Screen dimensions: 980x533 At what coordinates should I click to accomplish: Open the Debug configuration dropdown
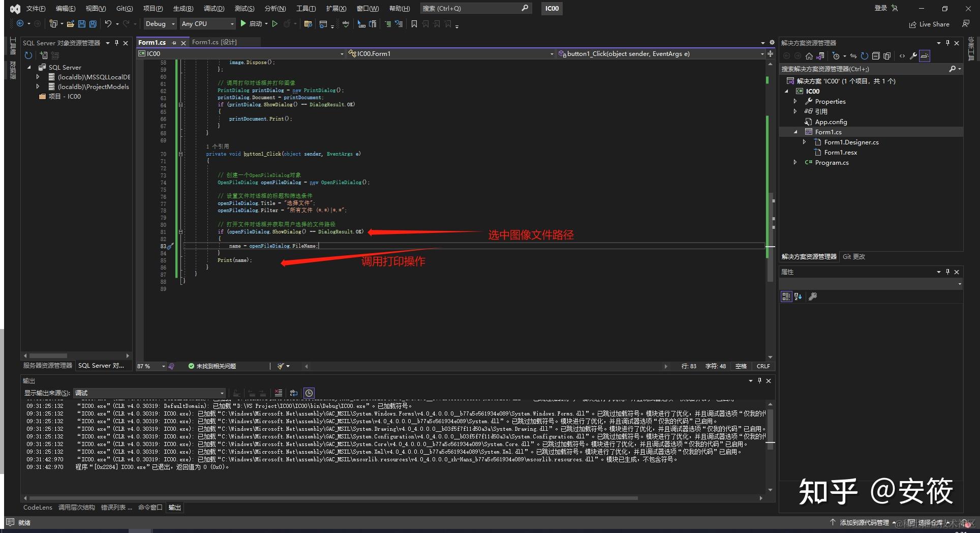pos(160,24)
